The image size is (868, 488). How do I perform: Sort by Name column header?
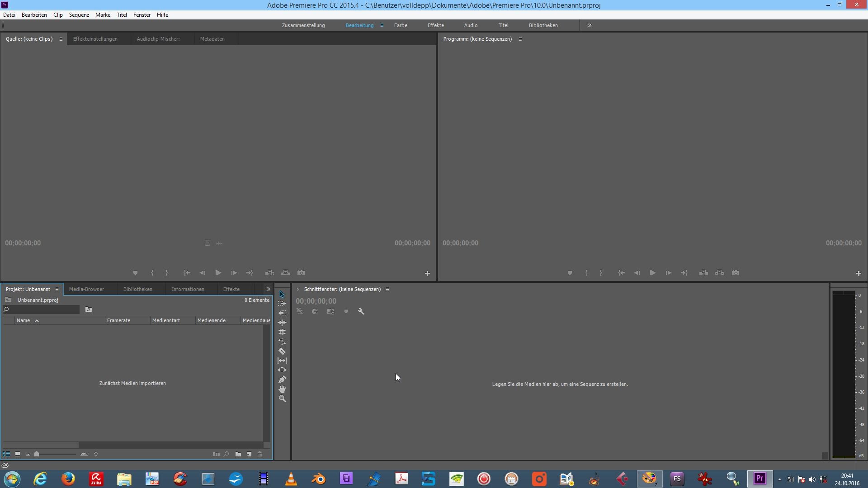tap(60, 320)
